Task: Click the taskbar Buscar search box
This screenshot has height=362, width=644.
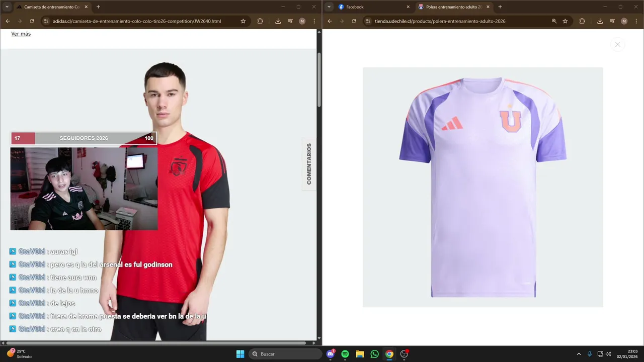Action: [285, 354]
